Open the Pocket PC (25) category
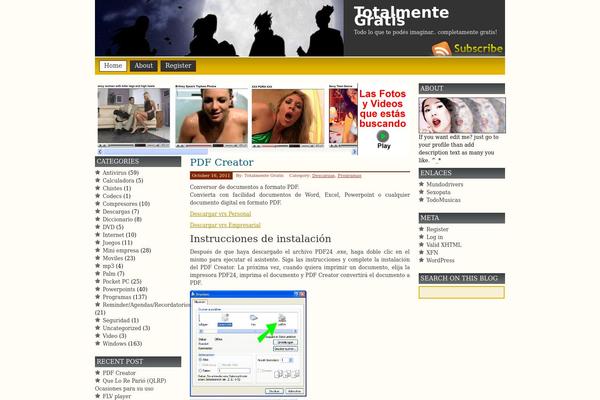 [x=122, y=281]
